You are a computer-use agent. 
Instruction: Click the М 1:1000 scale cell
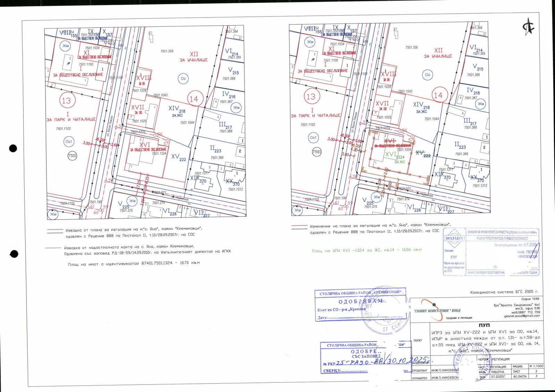click(x=536, y=366)
